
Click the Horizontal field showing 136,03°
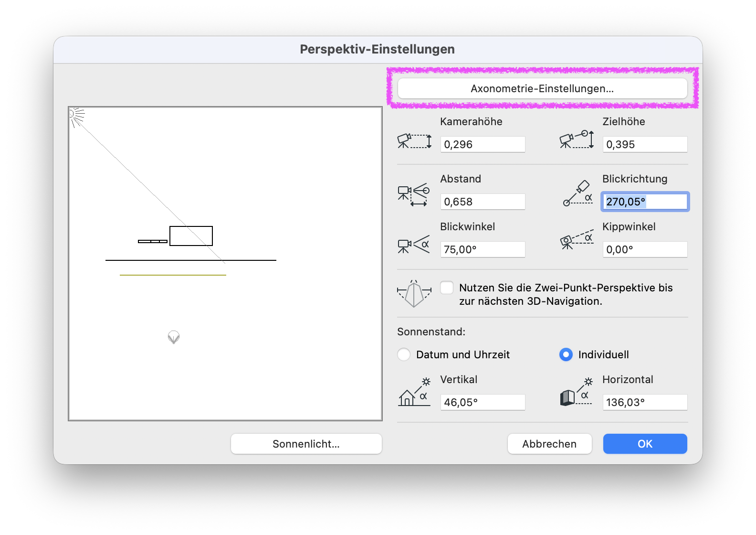pyautogui.click(x=645, y=402)
